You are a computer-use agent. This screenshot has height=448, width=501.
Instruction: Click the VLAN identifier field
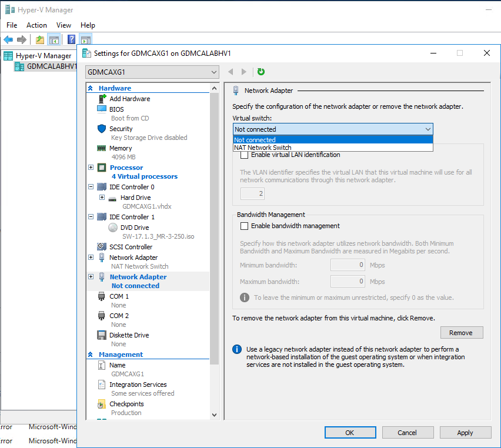click(252, 193)
